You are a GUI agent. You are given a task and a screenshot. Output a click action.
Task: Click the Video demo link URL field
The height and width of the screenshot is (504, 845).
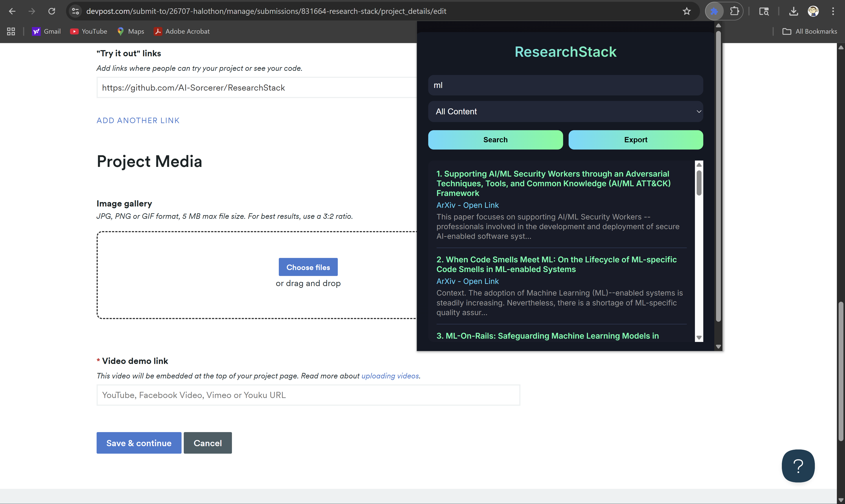[308, 395]
